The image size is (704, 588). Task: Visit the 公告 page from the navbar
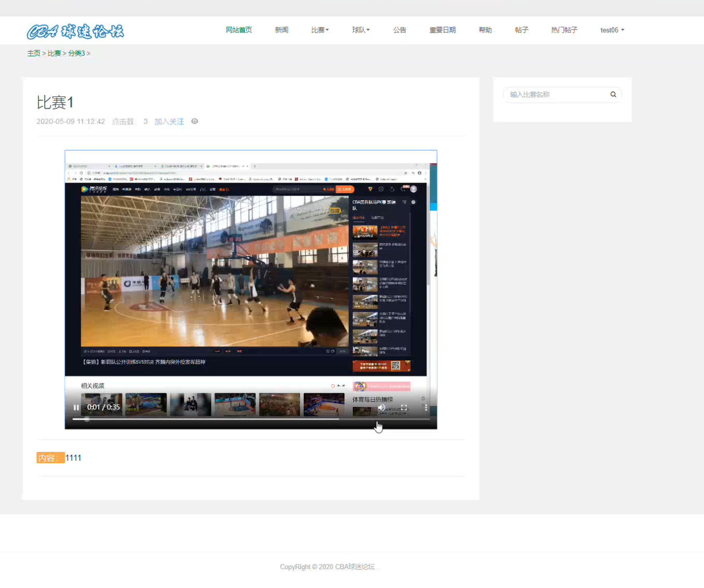[x=400, y=30]
